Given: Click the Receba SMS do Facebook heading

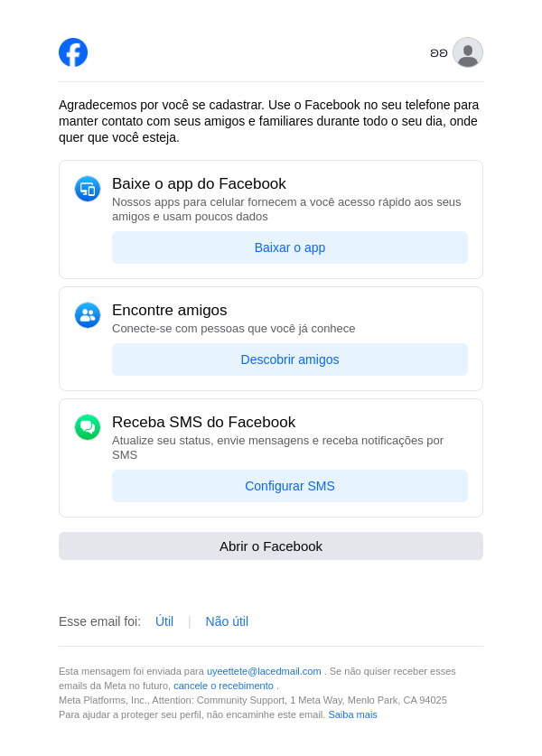Looking at the screenshot, I should pyautogui.click(x=203, y=422).
